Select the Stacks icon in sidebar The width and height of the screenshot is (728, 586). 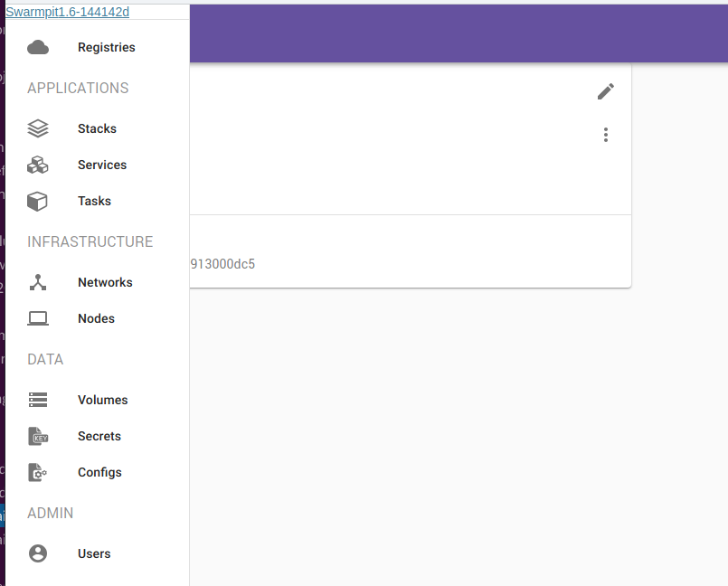click(37, 128)
